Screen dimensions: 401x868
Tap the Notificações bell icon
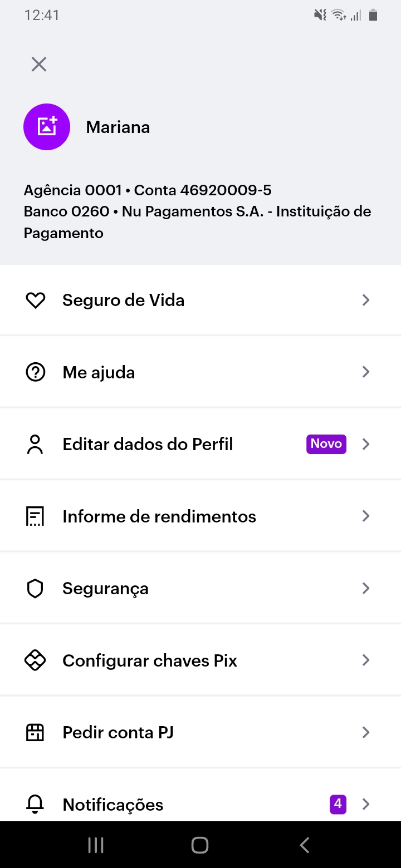[35, 804]
